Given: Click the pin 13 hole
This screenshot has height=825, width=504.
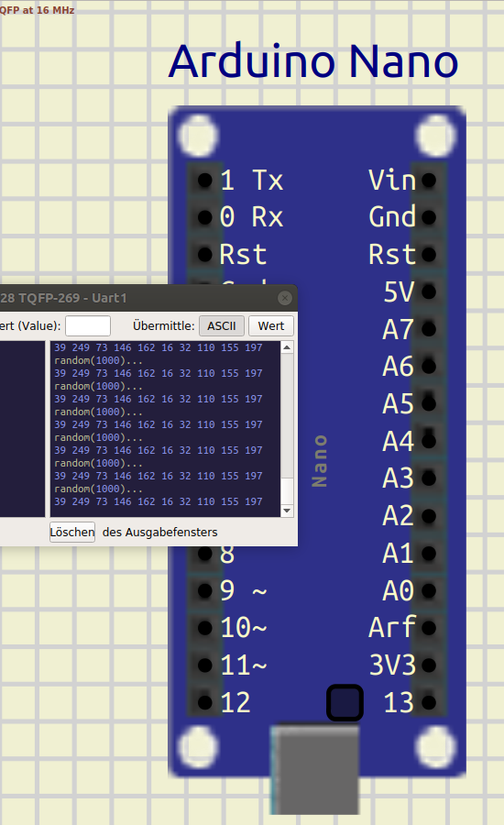Looking at the screenshot, I should tap(429, 702).
